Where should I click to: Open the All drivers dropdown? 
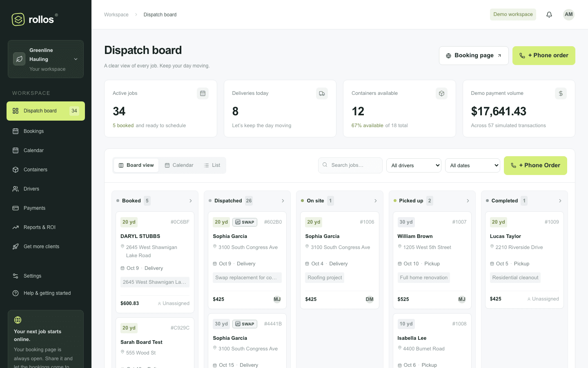(414, 166)
